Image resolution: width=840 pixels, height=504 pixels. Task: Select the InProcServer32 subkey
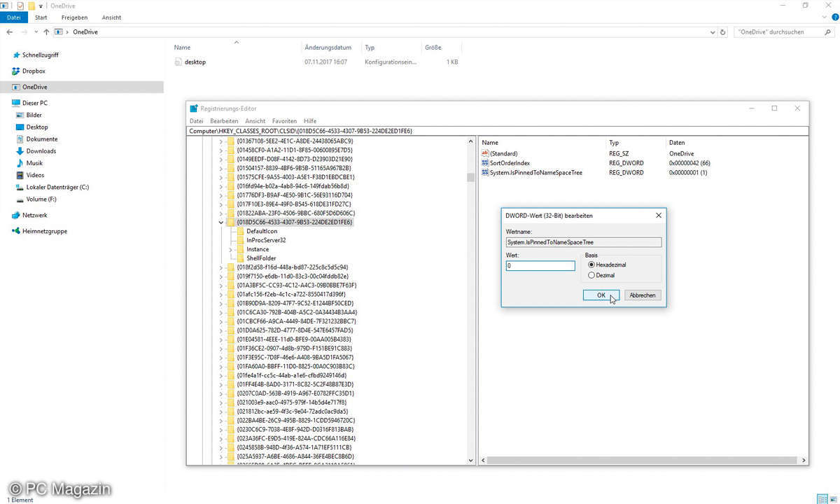point(266,240)
